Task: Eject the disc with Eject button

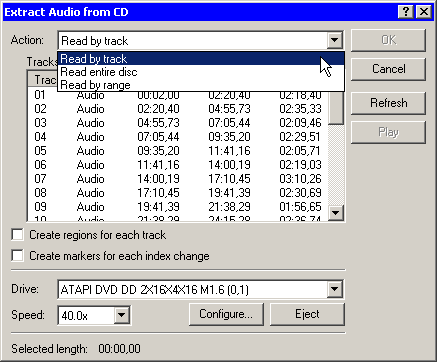Action: [307, 314]
